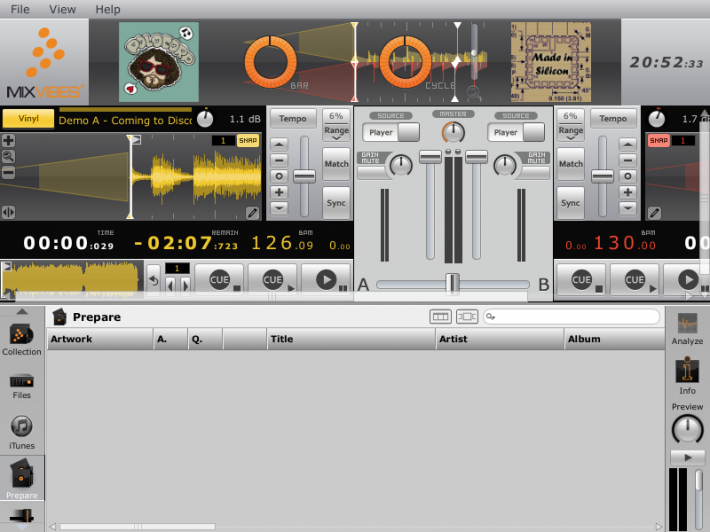Click deck A tempo slider handle
This screenshot has height=532, width=710.
[x=304, y=176]
